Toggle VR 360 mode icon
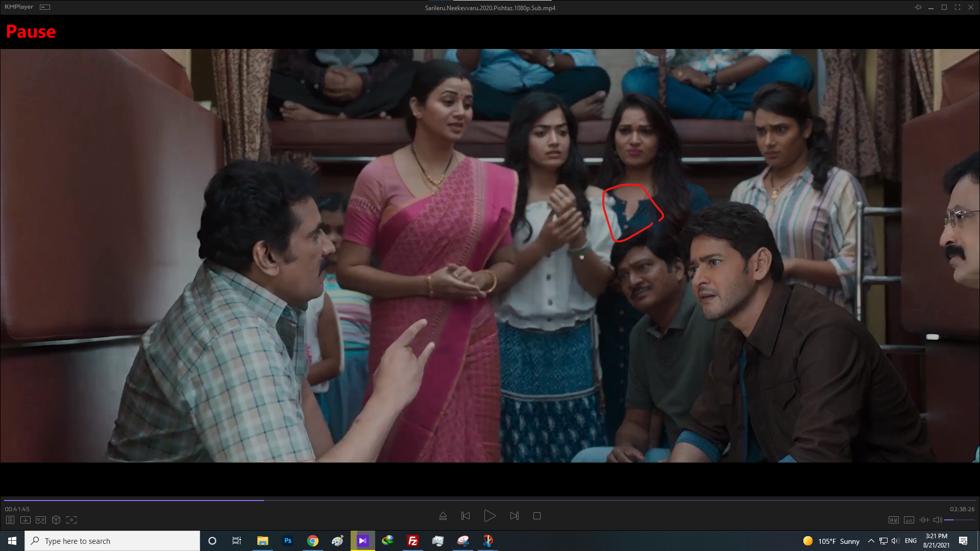 (x=41, y=520)
